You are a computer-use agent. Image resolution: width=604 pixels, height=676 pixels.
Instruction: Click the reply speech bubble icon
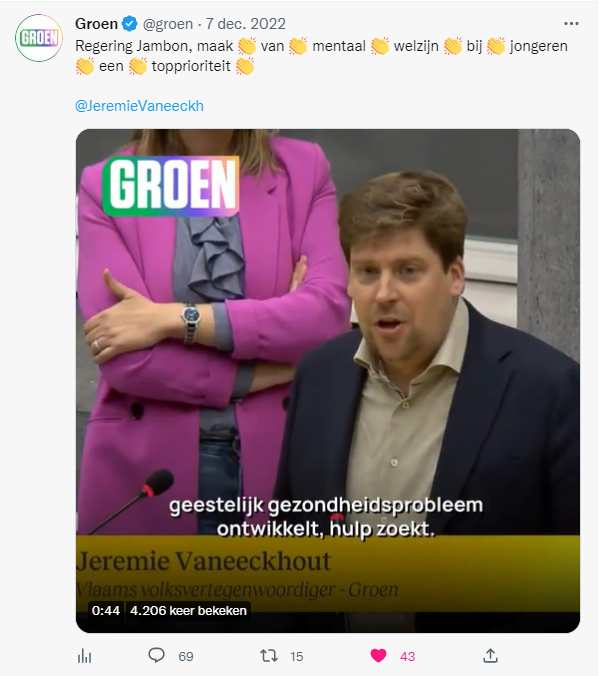point(156,655)
